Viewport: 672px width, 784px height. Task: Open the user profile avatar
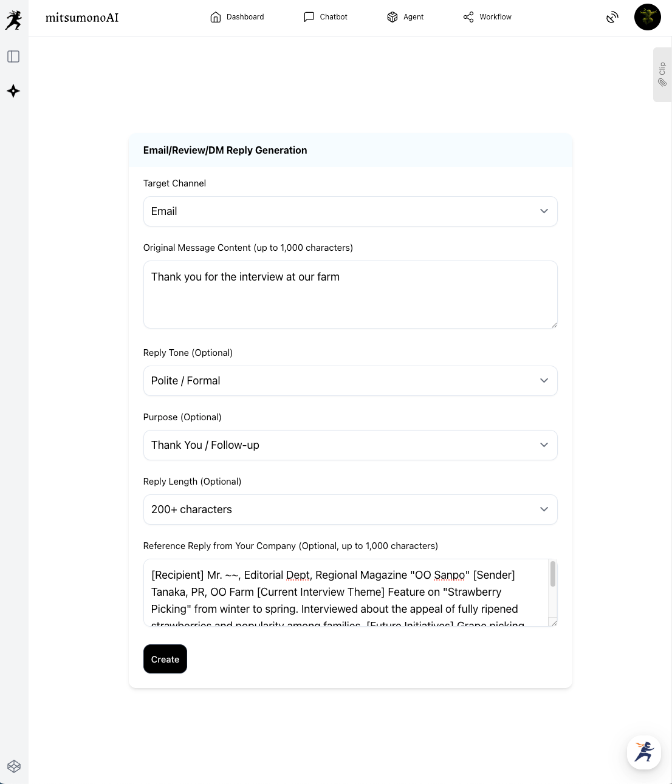pos(647,17)
